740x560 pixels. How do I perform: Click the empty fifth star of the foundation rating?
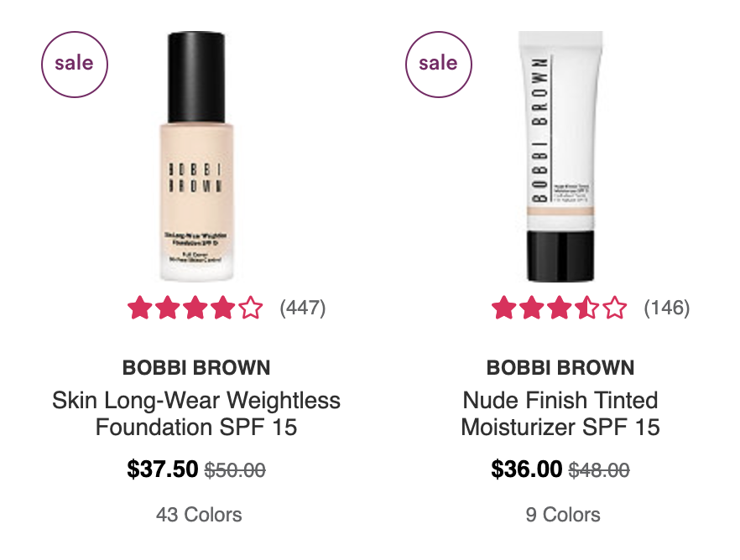(251, 308)
